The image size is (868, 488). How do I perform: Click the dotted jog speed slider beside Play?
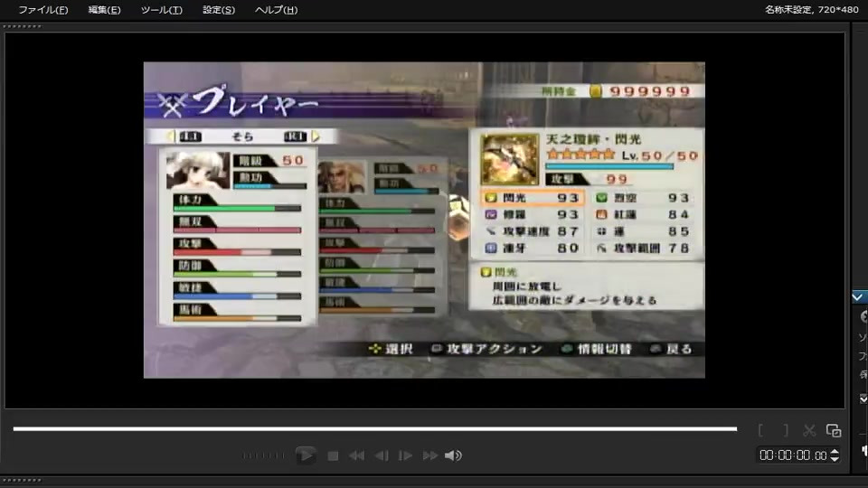click(x=263, y=455)
